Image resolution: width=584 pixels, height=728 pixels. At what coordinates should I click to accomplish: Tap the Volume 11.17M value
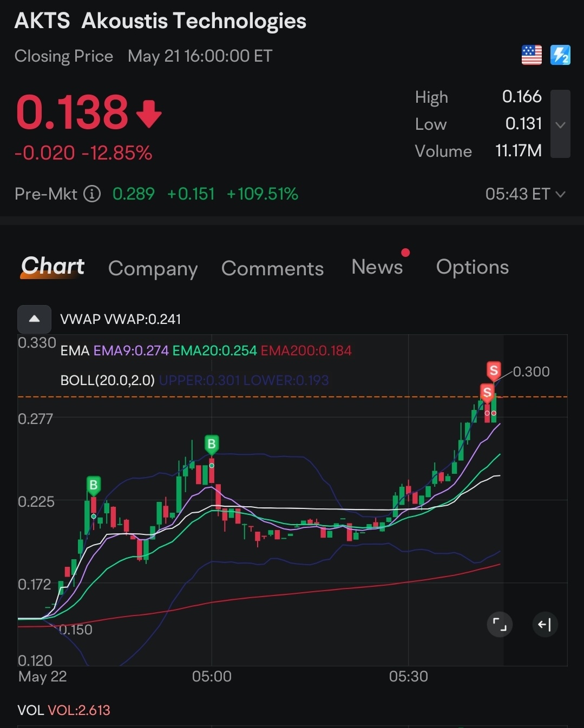click(518, 150)
